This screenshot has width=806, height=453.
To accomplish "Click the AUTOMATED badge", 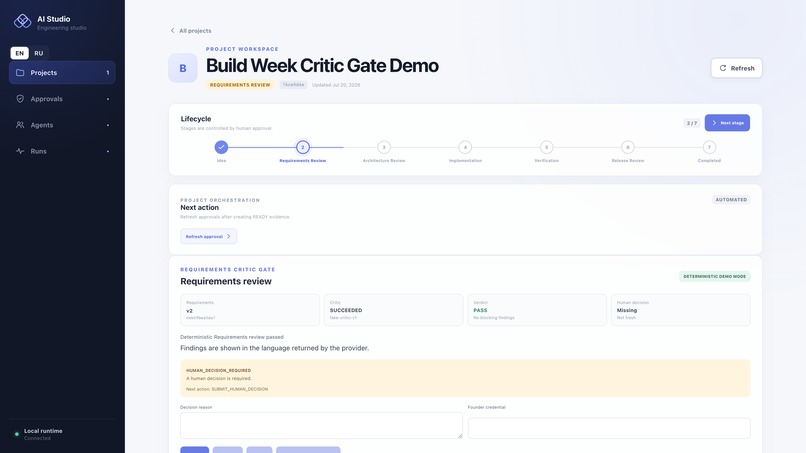I will (x=731, y=200).
